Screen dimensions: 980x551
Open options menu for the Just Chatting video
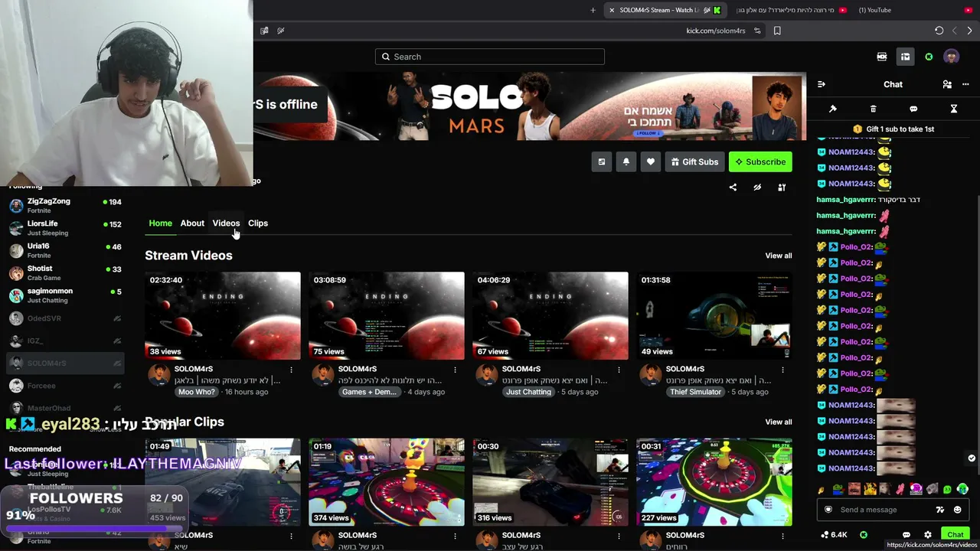point(619,370)
